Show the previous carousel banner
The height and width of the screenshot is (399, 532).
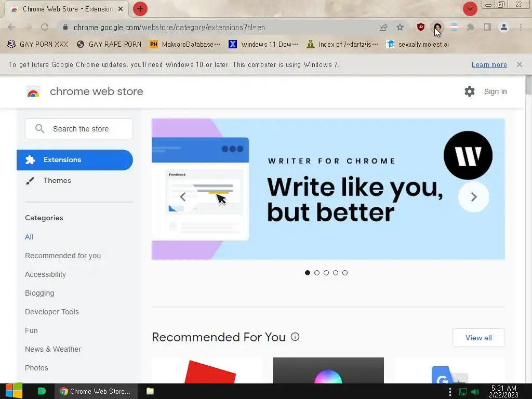pyautogui.click(x=182, y=197)
